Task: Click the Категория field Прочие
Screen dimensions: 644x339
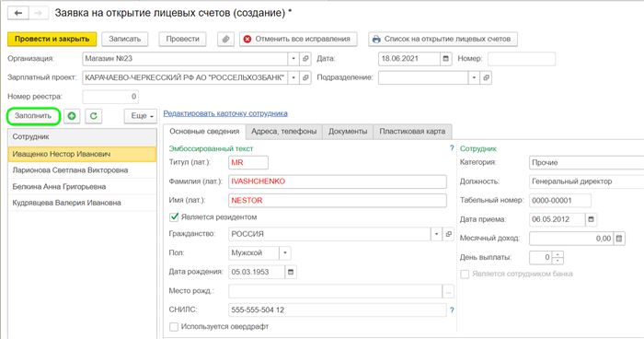Action: 587,162
